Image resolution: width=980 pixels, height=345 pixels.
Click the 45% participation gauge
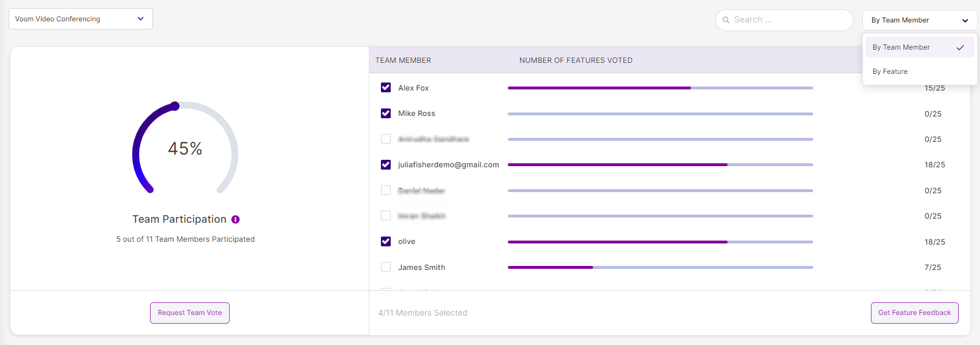click(185, 148)
